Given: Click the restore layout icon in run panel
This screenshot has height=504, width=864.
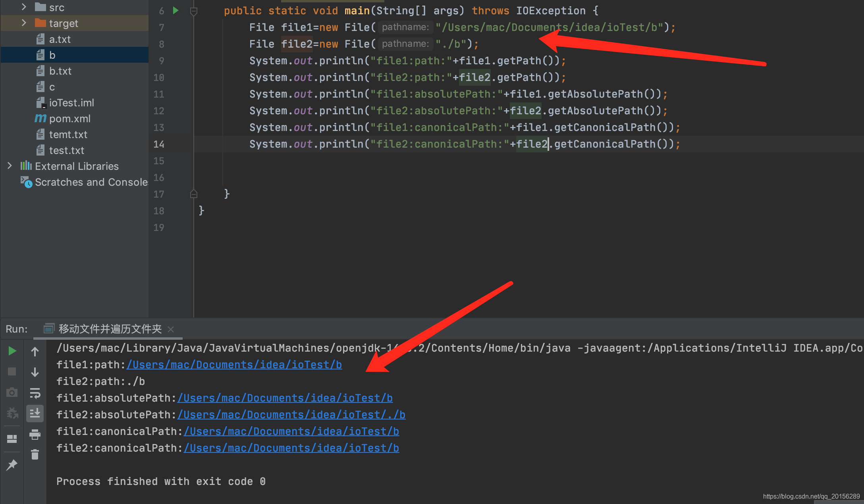Looking at the screenshot, I should point(12,439).
